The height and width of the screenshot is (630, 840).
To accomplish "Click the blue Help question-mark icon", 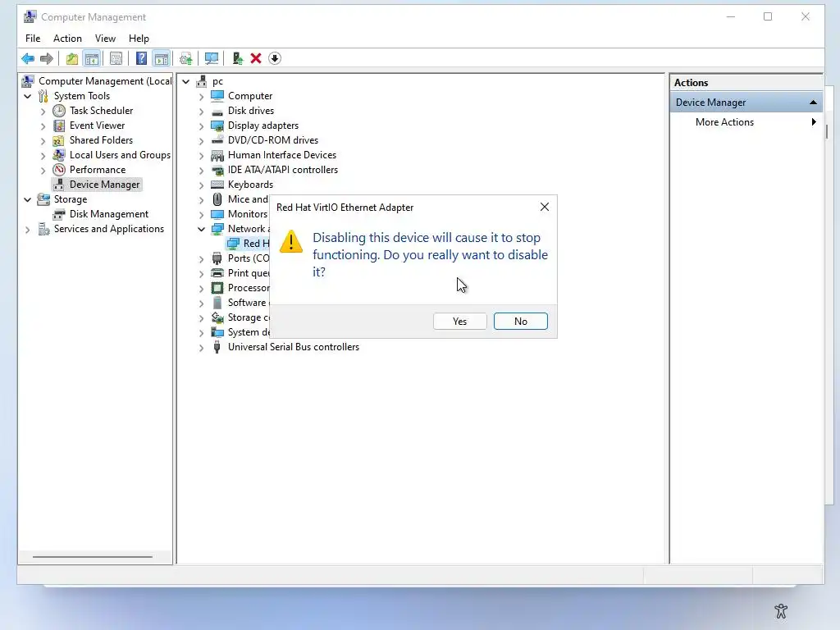I will 141,58.
